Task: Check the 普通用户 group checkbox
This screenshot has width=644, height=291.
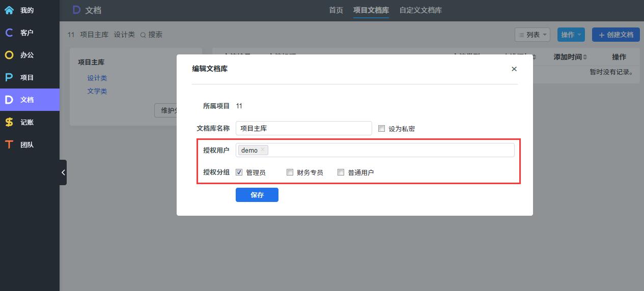Action: [341, 172]
